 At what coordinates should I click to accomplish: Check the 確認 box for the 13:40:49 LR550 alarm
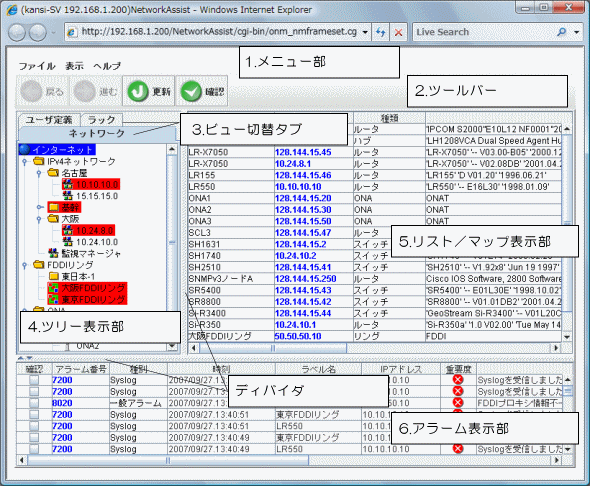[x=34, y=449]
